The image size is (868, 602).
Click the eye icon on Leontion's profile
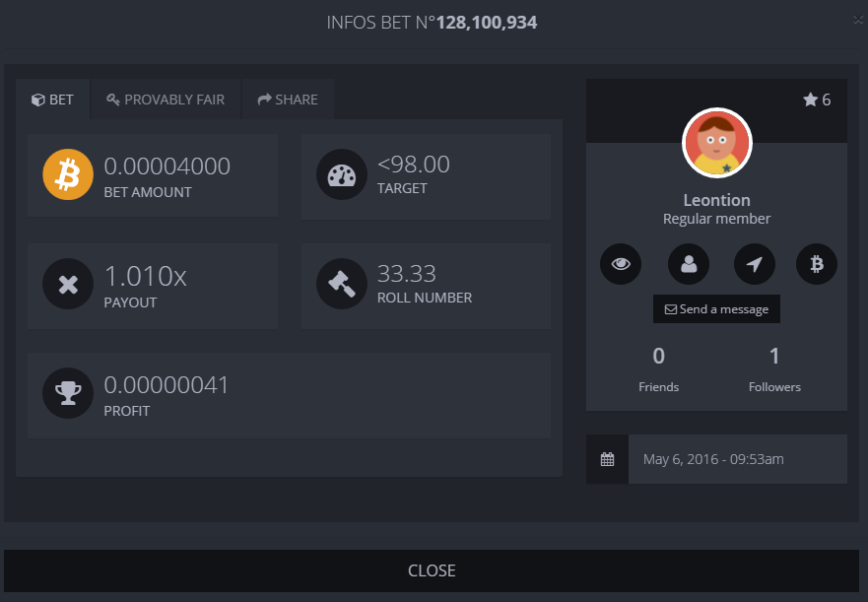621,264
